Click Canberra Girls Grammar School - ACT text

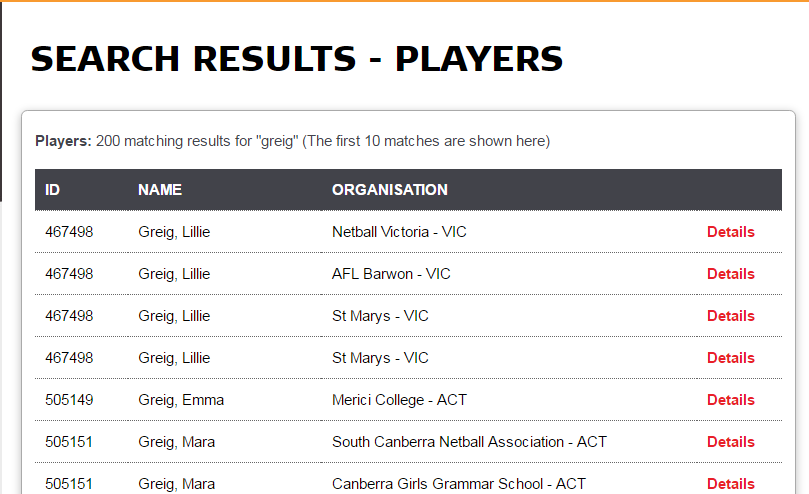coord(459,484)
